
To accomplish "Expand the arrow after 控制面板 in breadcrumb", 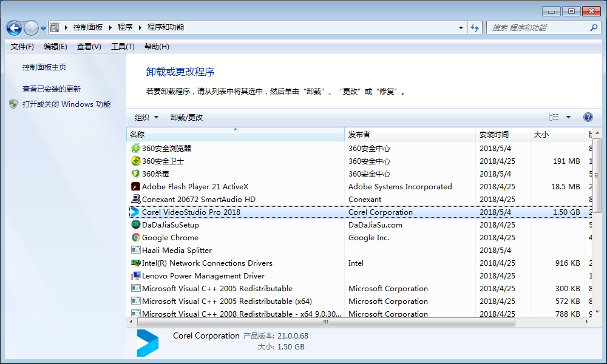I will click(x=110, y=27).
